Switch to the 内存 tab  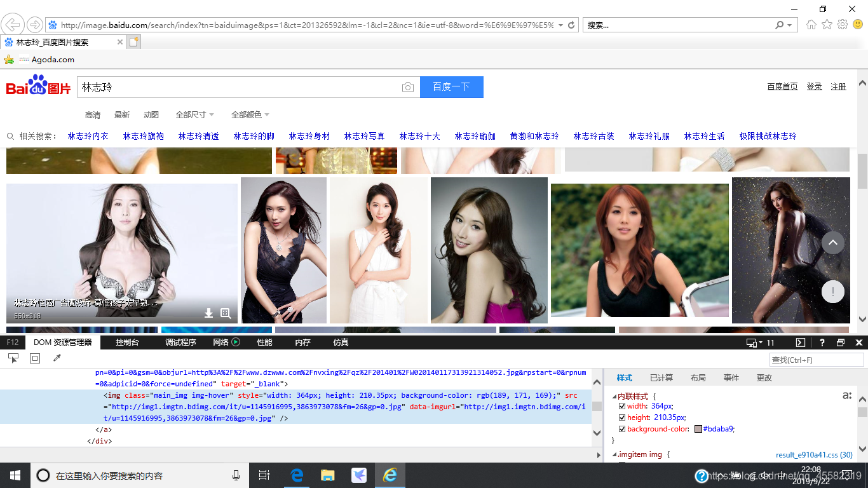tap(303, 342)
